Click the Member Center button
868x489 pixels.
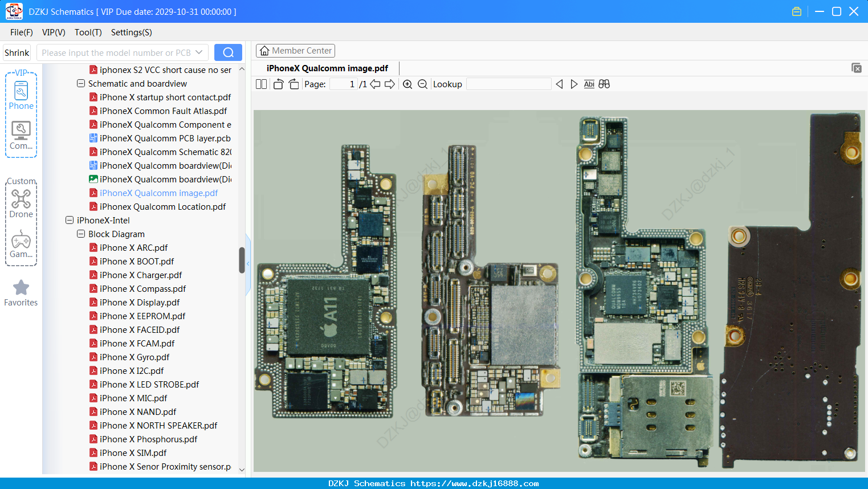point(295,51)
